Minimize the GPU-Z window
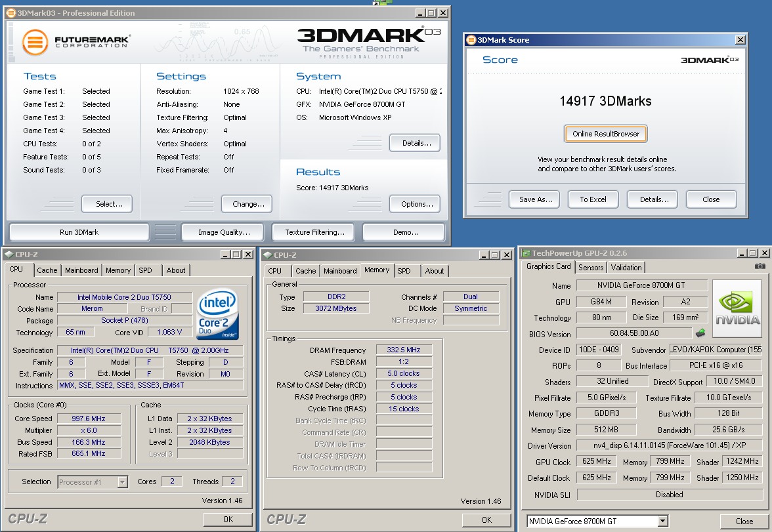This screenshot has height=532, width=772. pos(742,253)
